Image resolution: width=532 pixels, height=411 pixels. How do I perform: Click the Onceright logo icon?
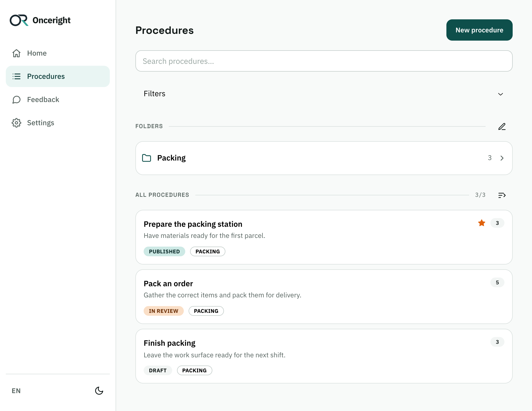(19, 20)
